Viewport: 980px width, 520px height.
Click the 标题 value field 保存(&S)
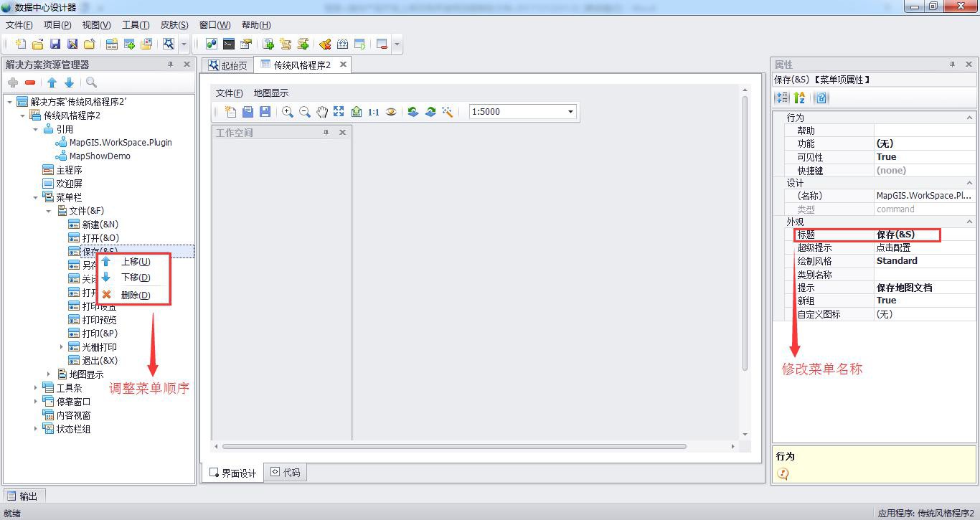(924, 235)
